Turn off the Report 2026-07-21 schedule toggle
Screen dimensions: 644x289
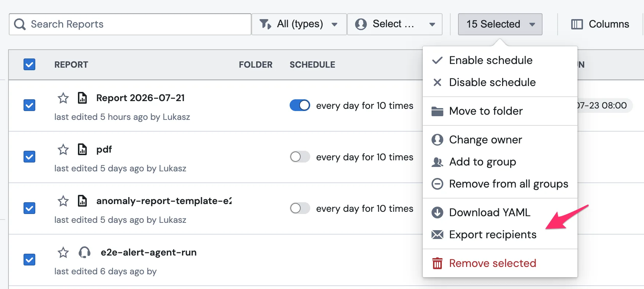pyautogui.click(x=300, y=106)
